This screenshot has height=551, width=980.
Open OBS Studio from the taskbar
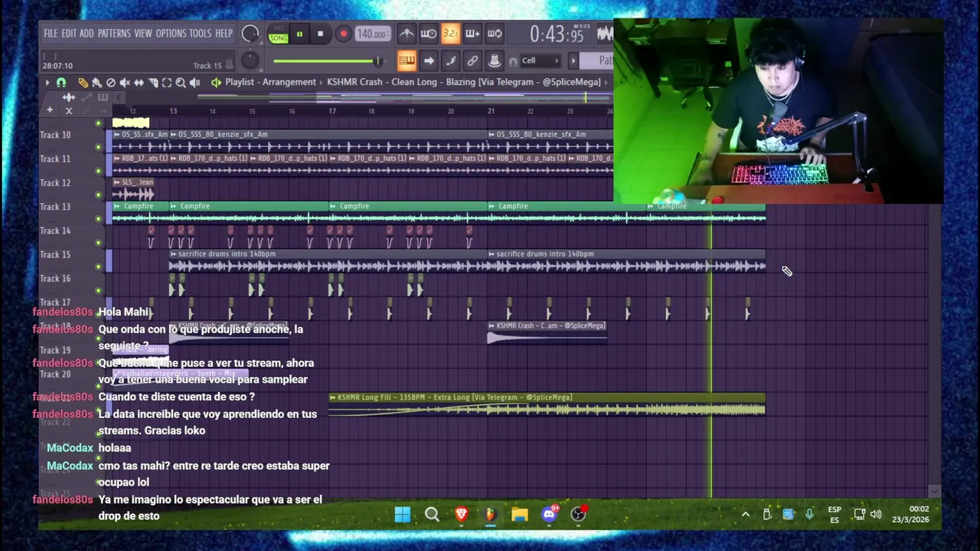pos(578,514)
